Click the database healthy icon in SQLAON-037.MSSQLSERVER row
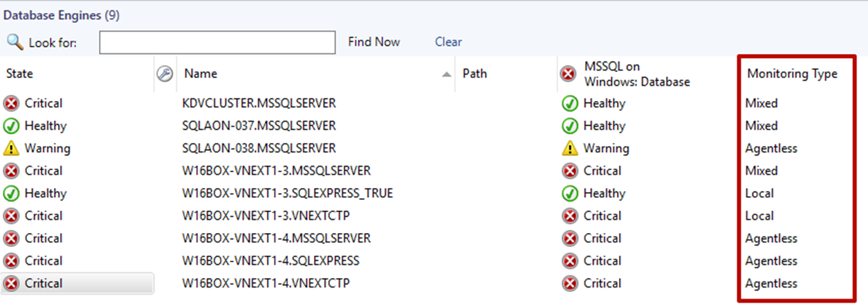 [x=570, y=126]
